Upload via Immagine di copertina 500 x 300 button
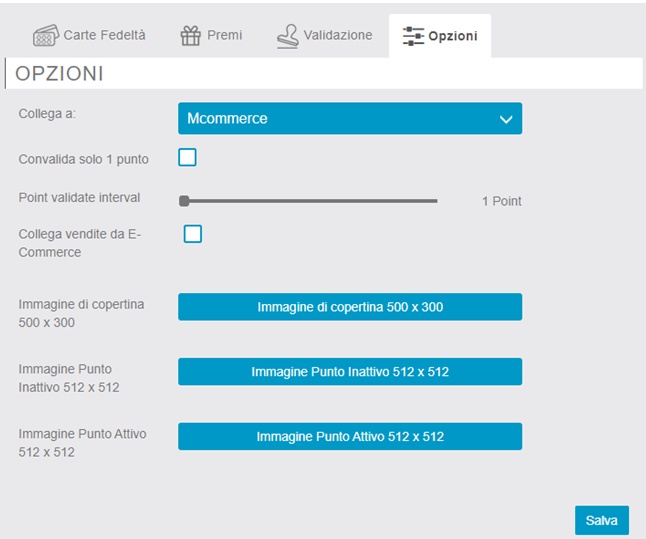The image size is (646, 539). (349, 307)
